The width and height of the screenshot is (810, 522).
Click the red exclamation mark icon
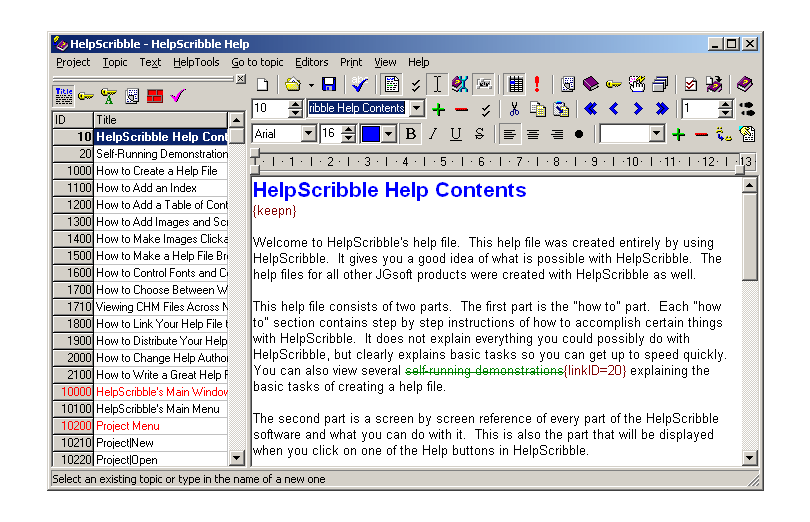(x=537, y=84)
